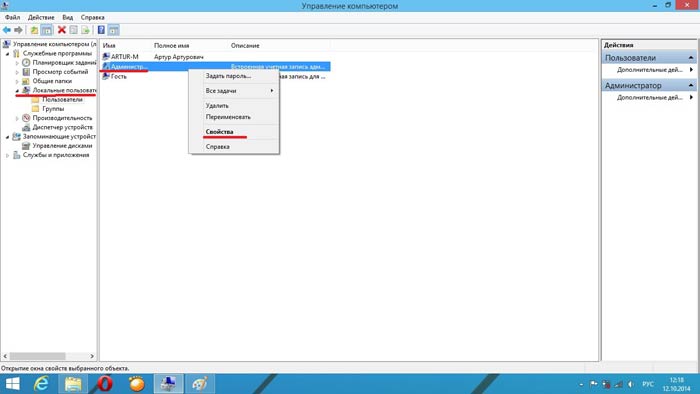Click the blue Back arrow in toolbar
The height and width of the screenshot is (394, 700).
click(7, 30)
